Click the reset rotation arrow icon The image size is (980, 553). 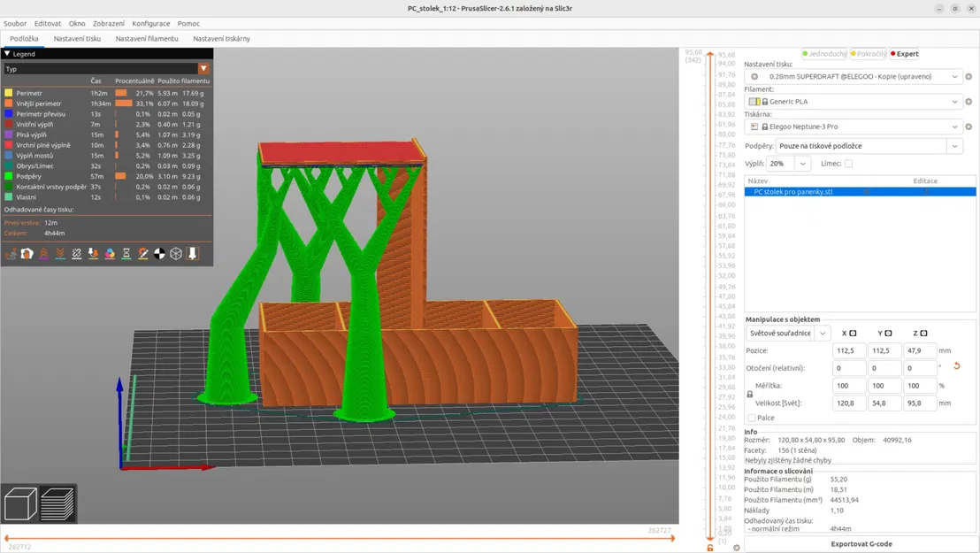click(956, 366)
